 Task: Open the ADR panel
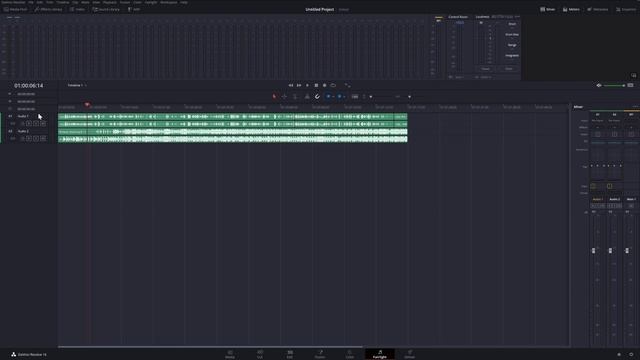click(134, 9)
